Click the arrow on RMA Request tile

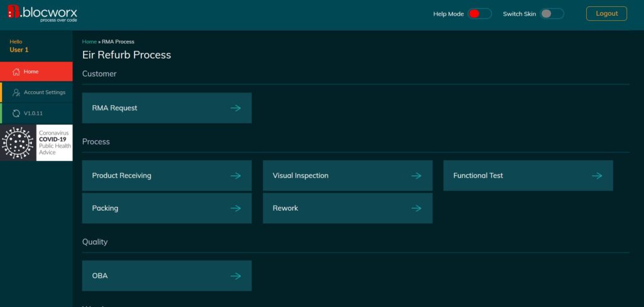(x=236, y=108)
